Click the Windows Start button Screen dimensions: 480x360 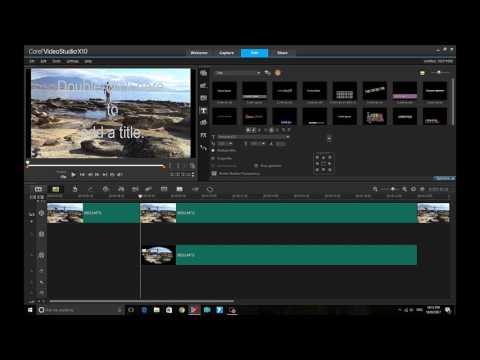(x=30, y=310)
